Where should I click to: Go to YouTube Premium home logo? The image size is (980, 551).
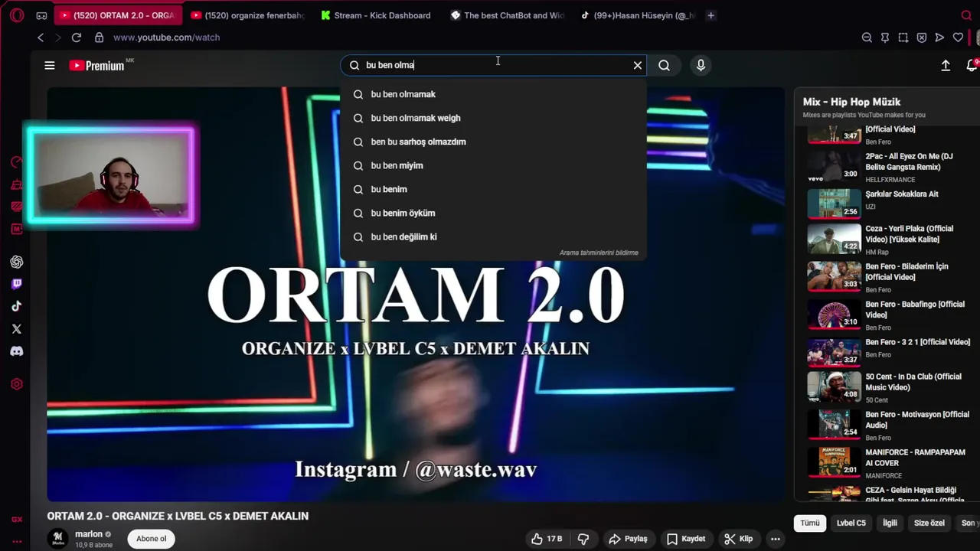pyautogui.click(x=97, y=66)
